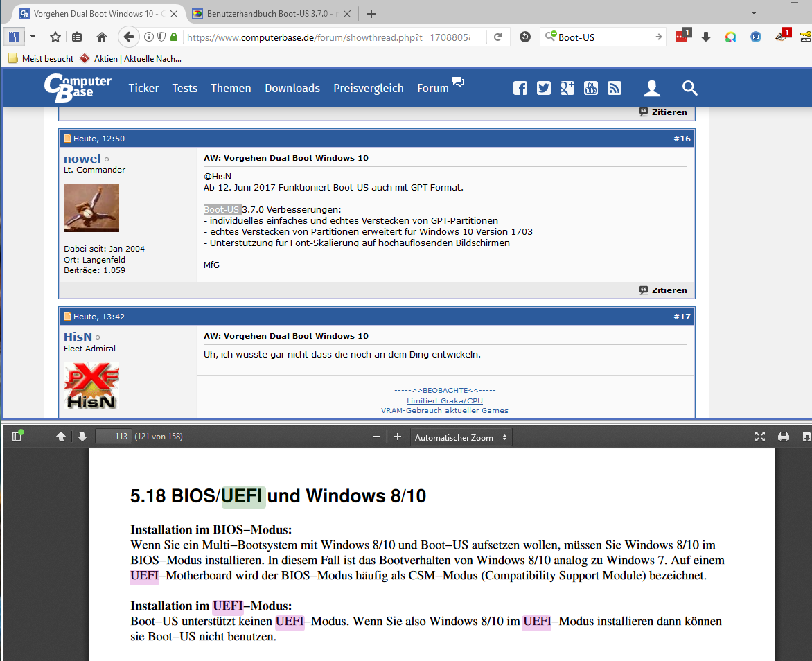Click the green padlock security icon

174,37
